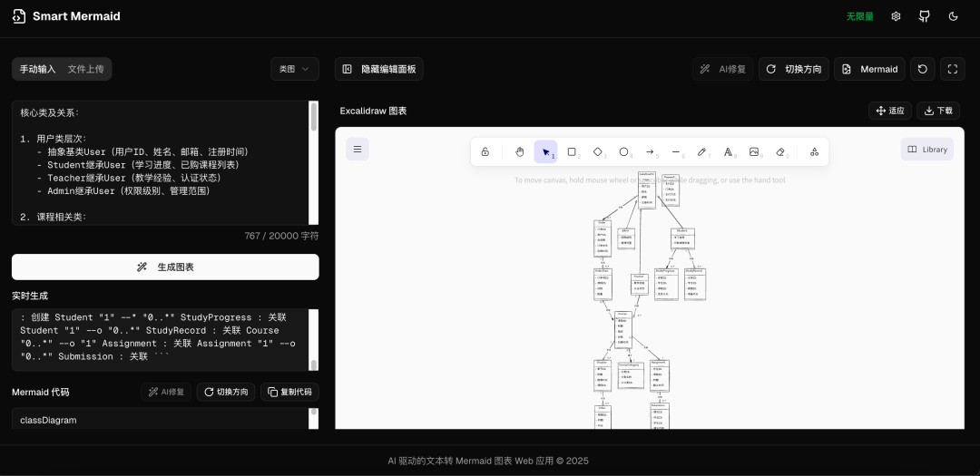Toggle the canvas lock icon

coord(485,151)
